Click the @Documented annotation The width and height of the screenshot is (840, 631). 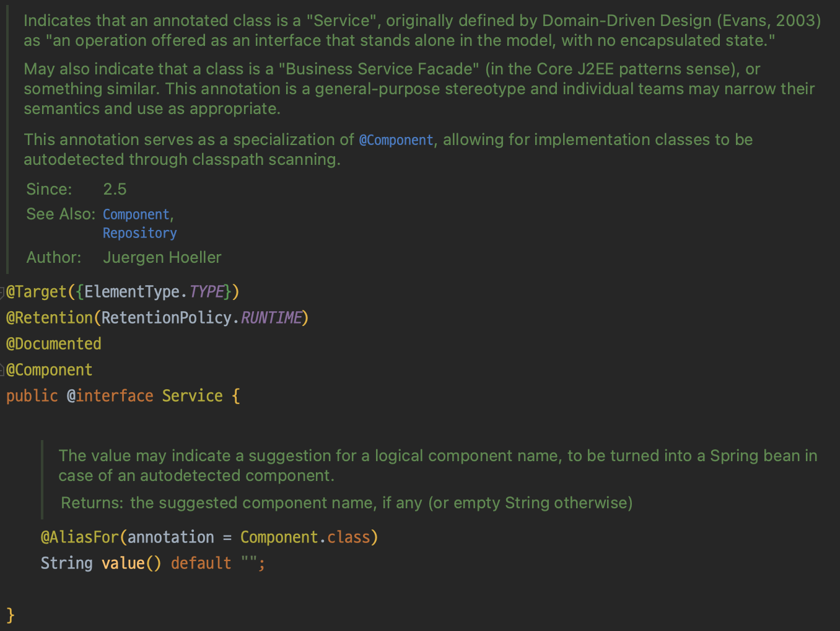point(54,344)
